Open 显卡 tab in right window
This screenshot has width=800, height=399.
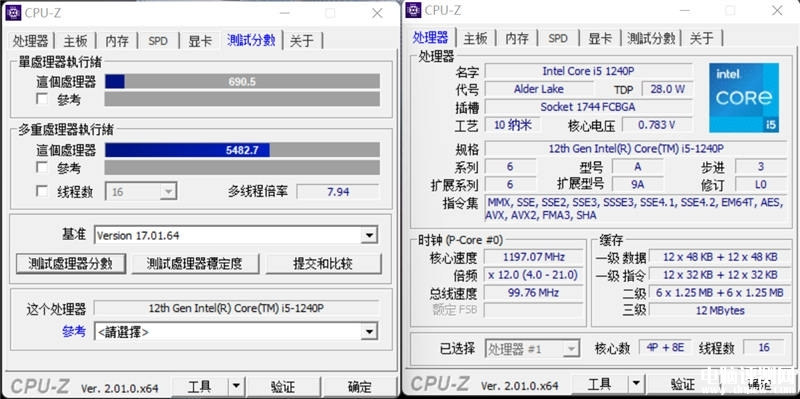click(599, 38)
